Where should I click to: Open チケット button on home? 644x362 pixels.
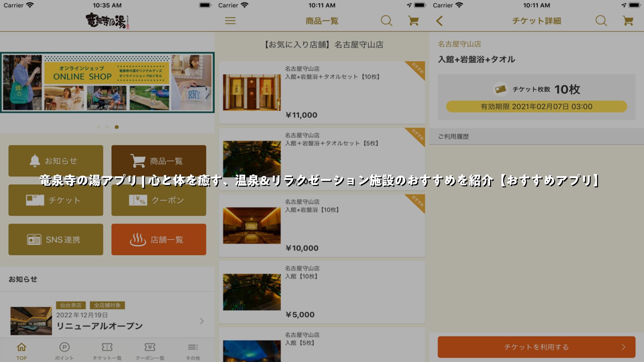[x=56, y=200]
